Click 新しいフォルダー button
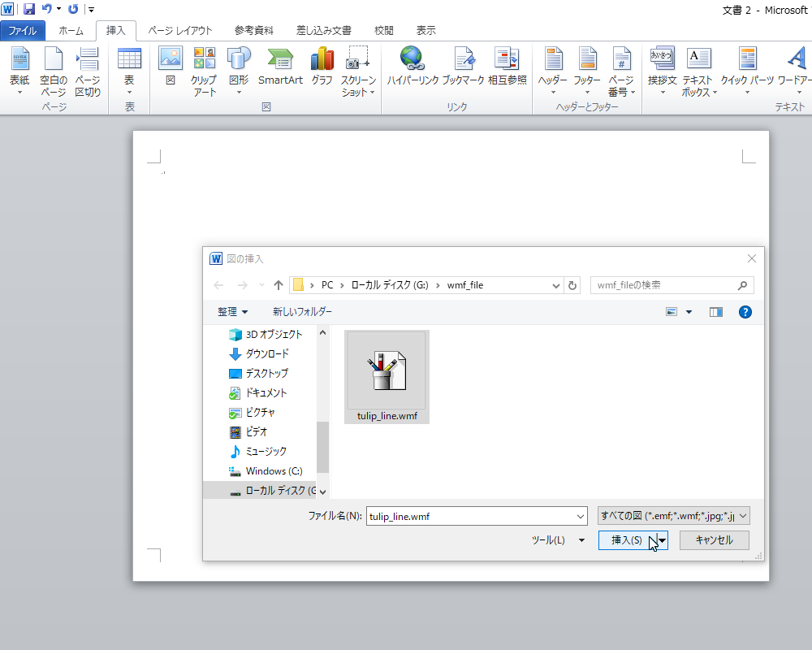 tap(302, 312)
